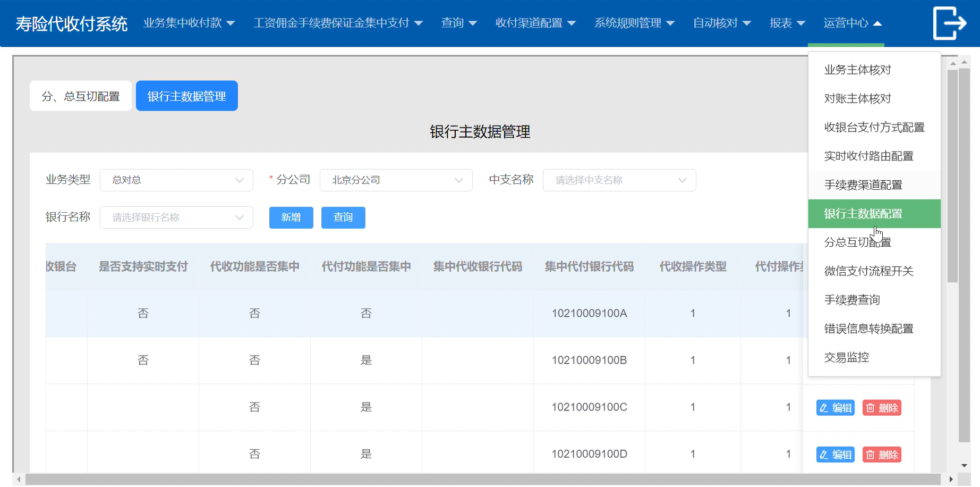980x487 pixels.
Task: Click inner vertical scrollbar up arrow
Action: pyautogui.click(x=953, y=63)
